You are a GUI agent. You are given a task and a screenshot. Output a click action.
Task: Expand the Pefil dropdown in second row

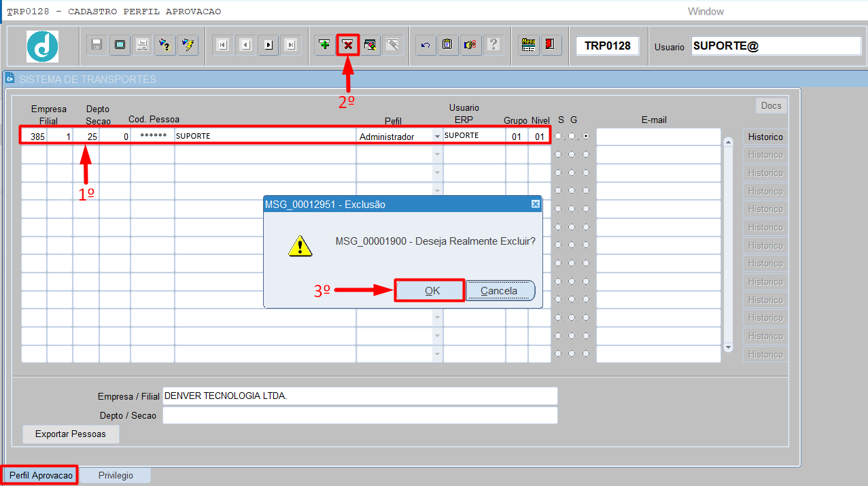[x=437, y=155]
